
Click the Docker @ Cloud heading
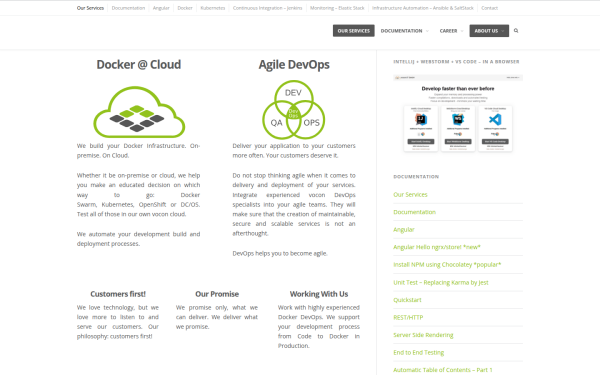139,64
